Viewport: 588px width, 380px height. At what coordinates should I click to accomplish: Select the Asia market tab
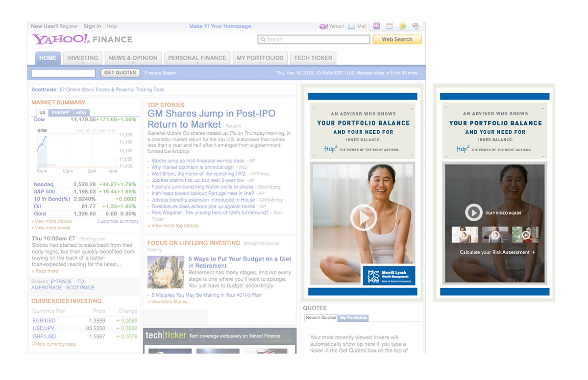coord(81,113)
